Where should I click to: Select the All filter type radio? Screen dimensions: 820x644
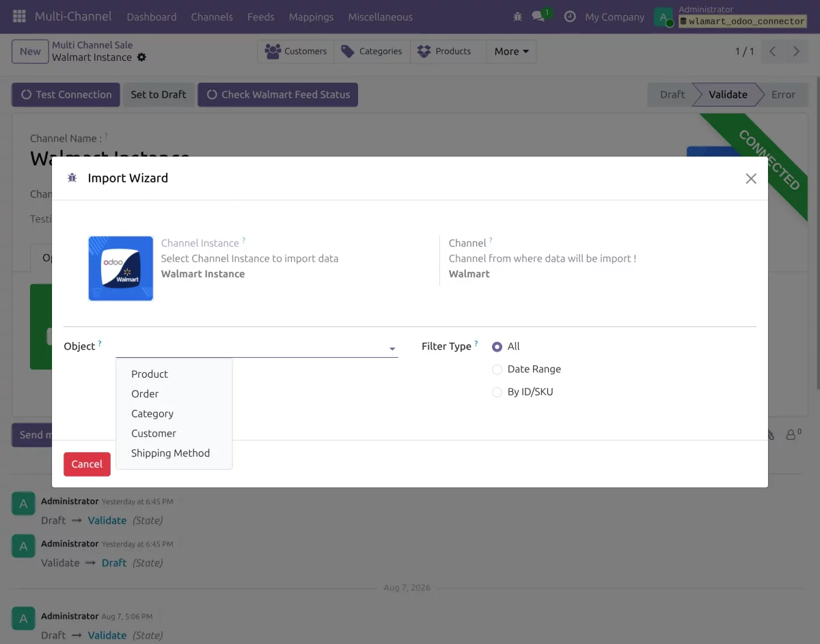pyautogui.click(x=497, y=347)
